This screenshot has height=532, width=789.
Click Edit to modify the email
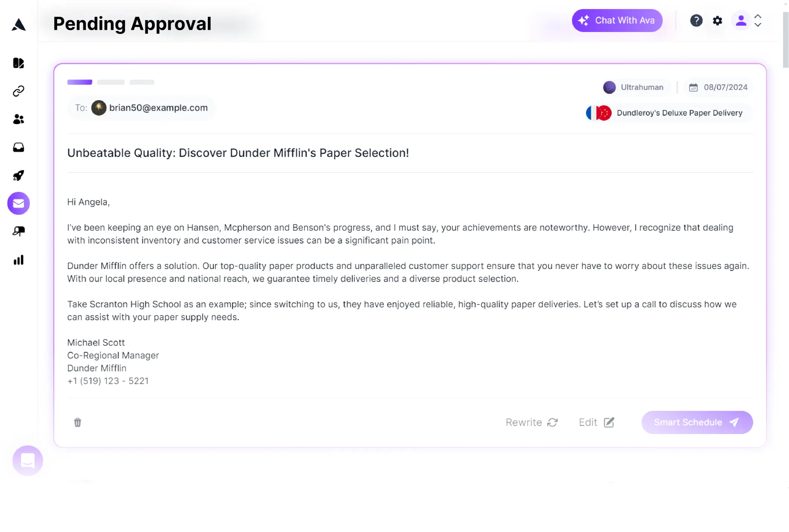point(596,422)
